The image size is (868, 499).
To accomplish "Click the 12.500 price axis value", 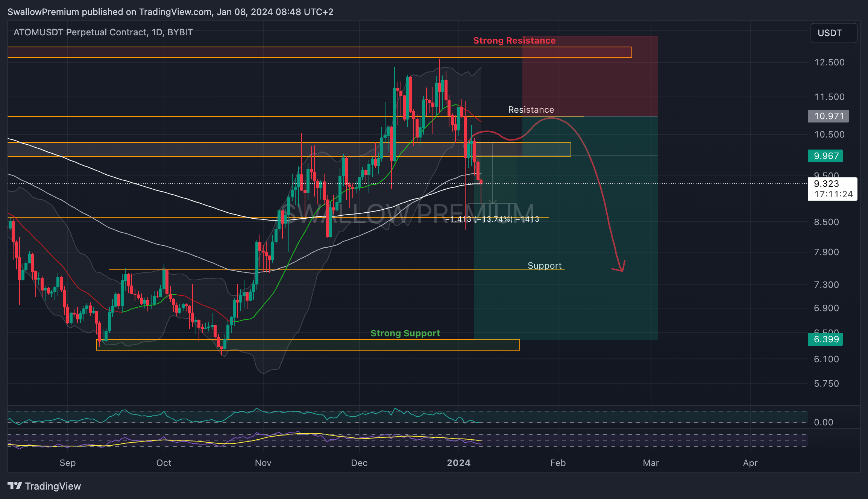I will [829, 62].
